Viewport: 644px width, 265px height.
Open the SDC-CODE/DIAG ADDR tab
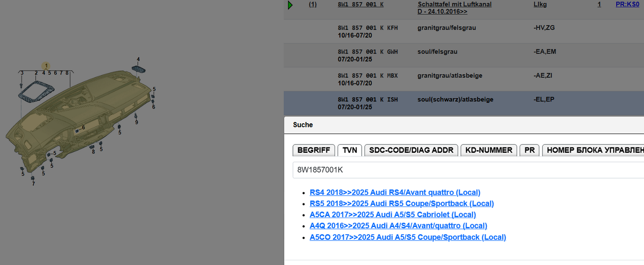pos(411,150)
